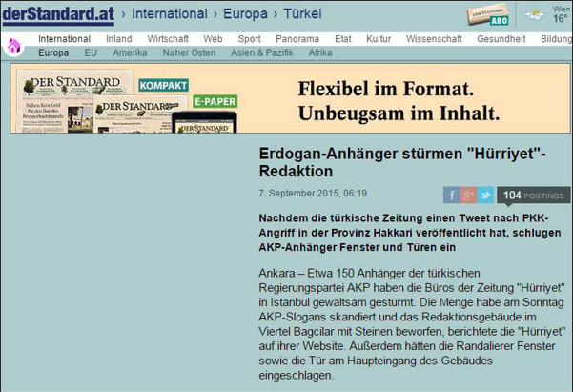Click the 'Flexibel im Format' banner text
Viewport: 573px width, 392px height.
(x=386, y=89)
